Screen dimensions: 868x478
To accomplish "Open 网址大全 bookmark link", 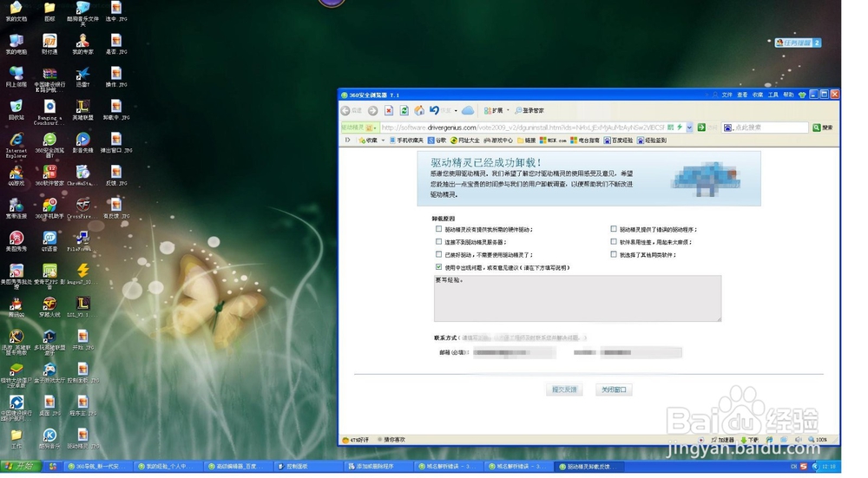I will [465, 141].
